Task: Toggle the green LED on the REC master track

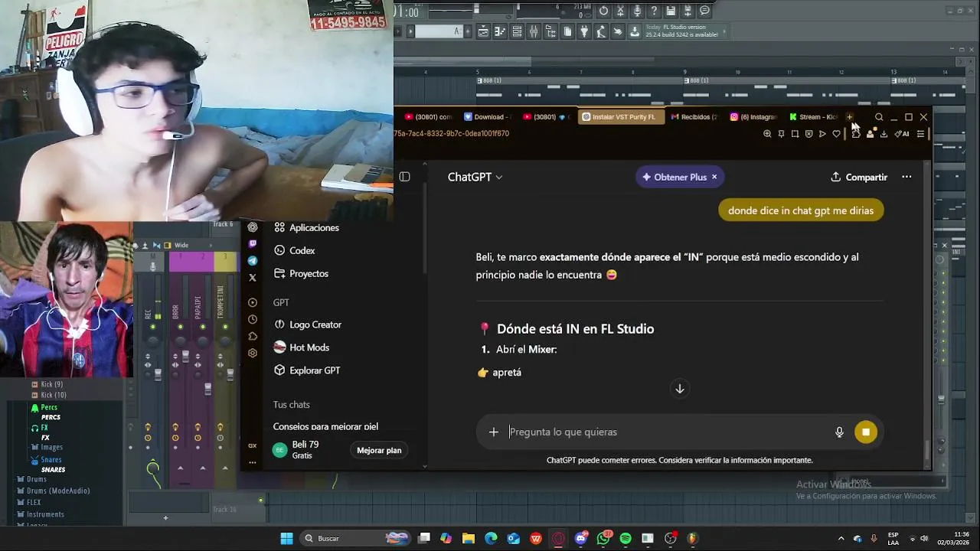Action: pyautogui.click(x=152, y=327)
